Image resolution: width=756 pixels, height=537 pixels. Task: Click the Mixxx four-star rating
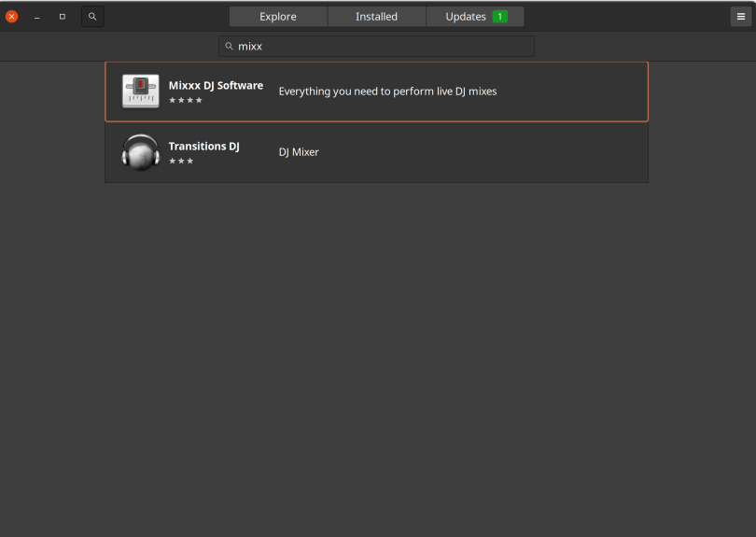click(186, 100)
